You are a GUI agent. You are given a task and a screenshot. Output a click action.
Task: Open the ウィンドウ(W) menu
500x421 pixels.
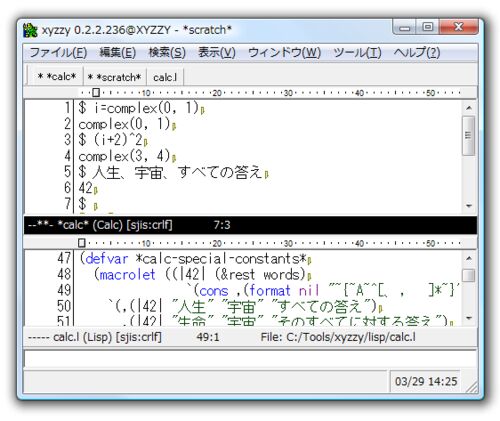click(284, 53)
